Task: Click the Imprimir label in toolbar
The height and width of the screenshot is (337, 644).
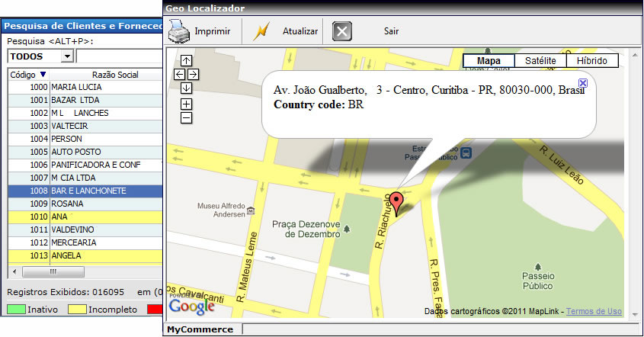Action: coord(213,31)
